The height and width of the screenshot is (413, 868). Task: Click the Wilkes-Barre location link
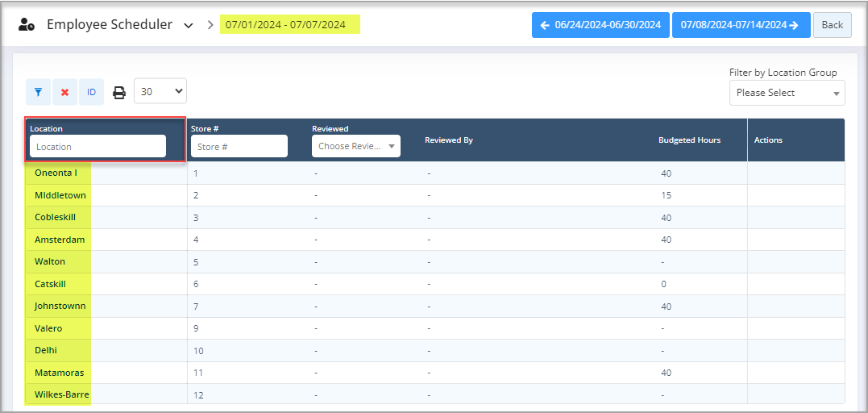coord(61,394)
